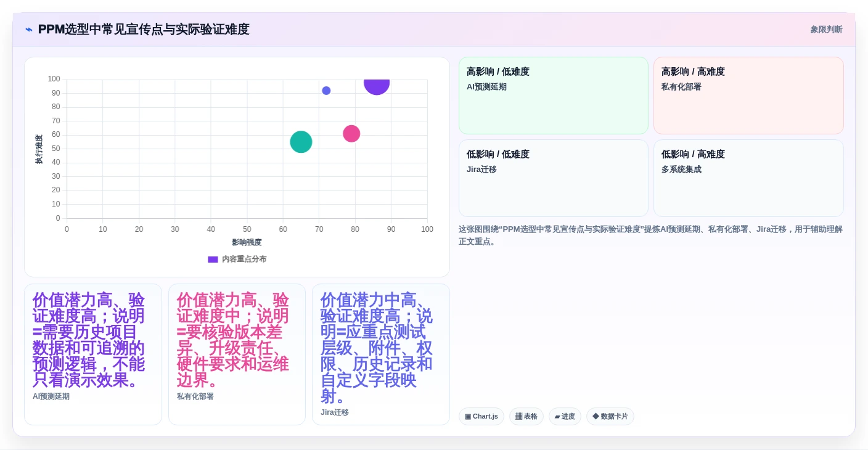Select the small blue bubble near 90

coord(326,91)
